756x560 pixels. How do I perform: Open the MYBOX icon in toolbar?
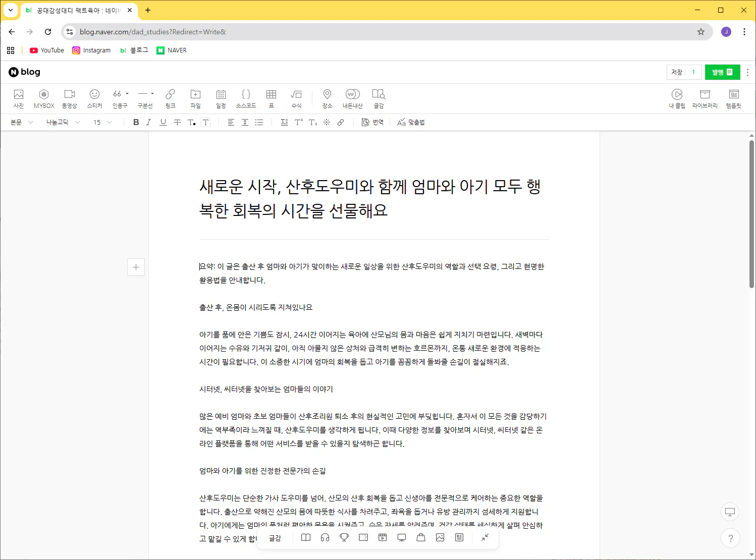pos(44,98)
